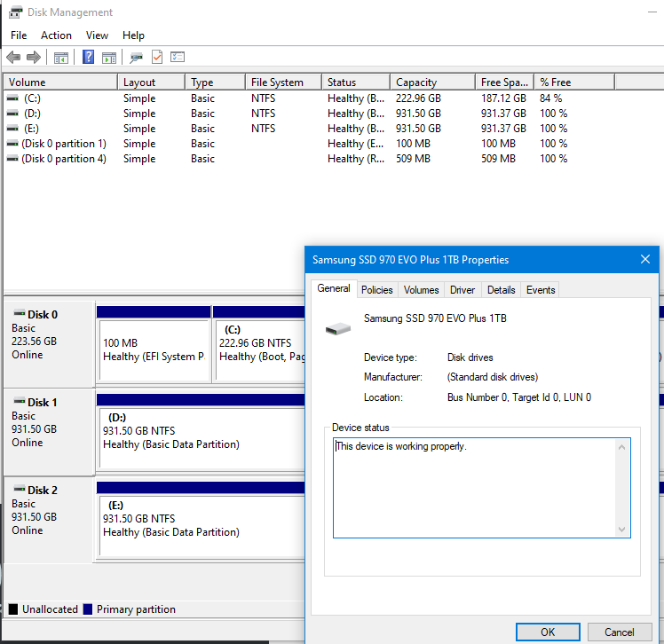Sort by the File System column header
Image resolution: width=664 pixels, height=644 pixels.
283,82
